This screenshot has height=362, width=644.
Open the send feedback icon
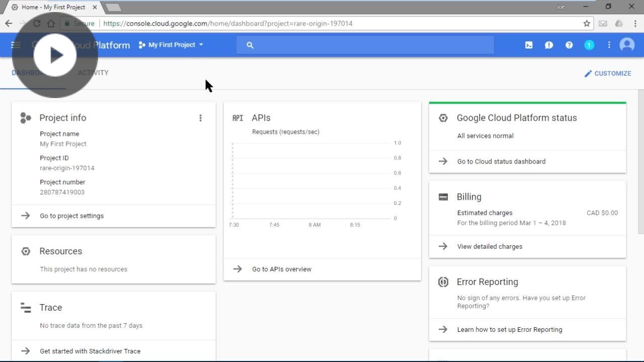[x=549, y=45]
